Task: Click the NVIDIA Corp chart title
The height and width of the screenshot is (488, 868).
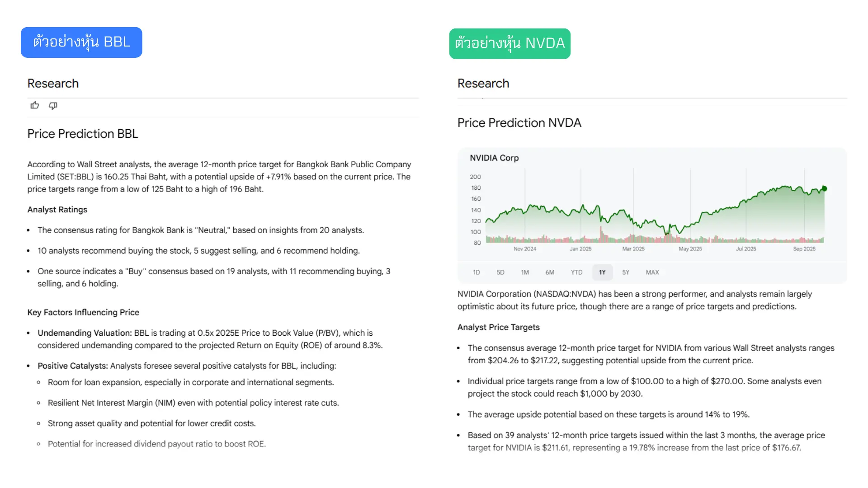Action: click(494, 158)
